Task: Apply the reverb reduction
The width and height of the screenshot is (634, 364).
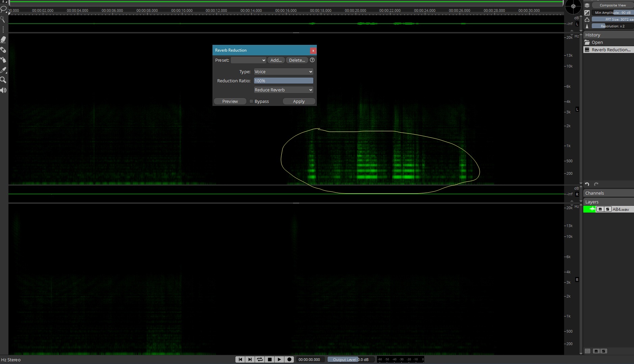Action: pos(299,101)
